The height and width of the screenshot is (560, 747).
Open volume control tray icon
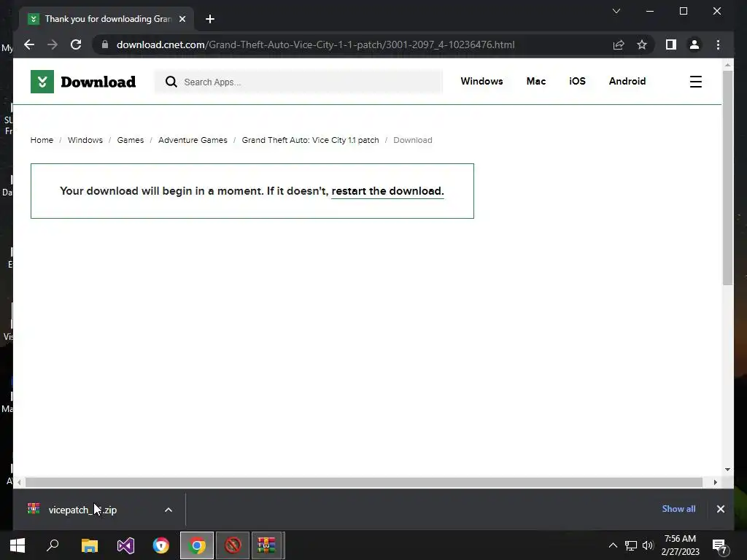tap(648, 545)
